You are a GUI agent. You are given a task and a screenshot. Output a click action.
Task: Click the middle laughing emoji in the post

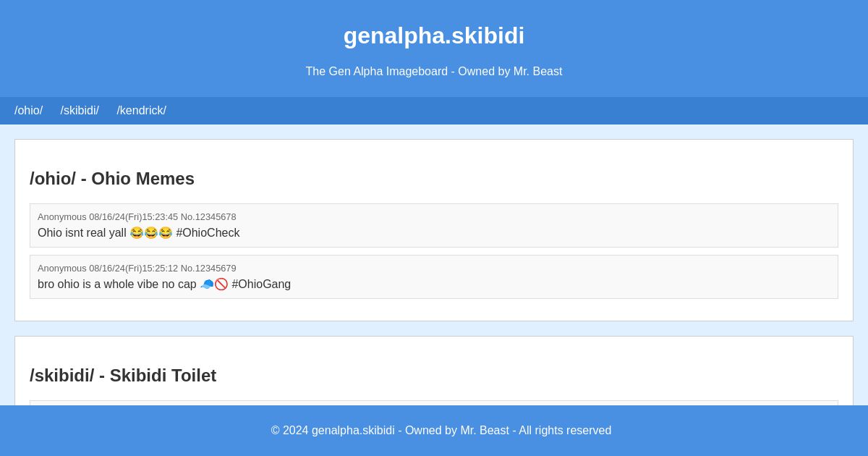click(x=151, y=232)
